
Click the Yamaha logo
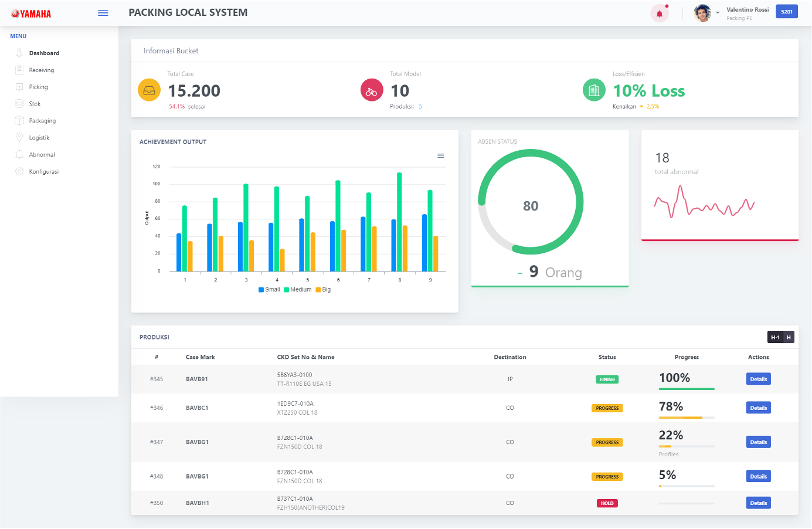(32, 13)
